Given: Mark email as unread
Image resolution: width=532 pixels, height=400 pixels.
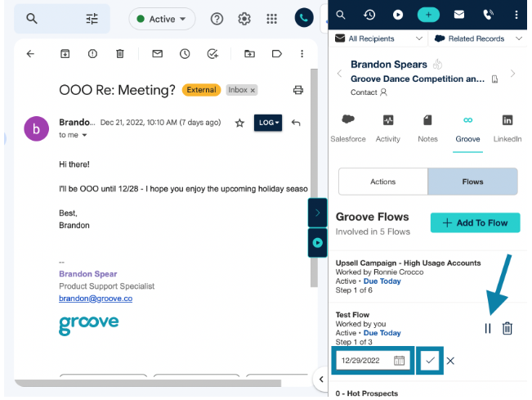Looking at the screenshot, I should point(158,54).
